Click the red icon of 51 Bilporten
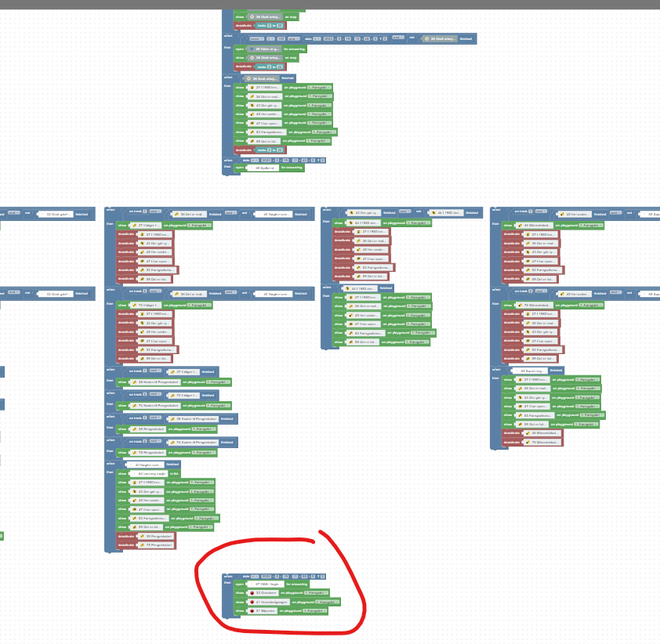Image resolution: width=660 pixels, height=644 pixels. [252, 611]
